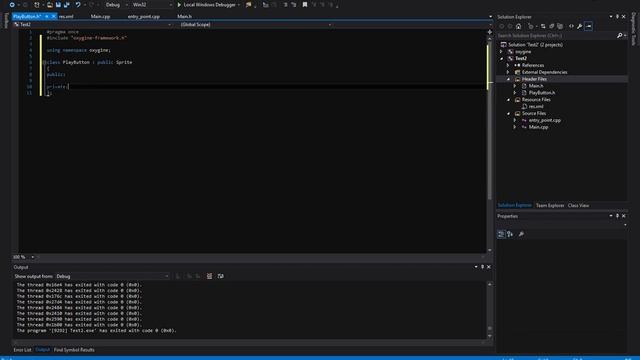Switch to the Main.cpp editor tab
Image resolution: width=640 pixels, height=360 pixels.
100,16
